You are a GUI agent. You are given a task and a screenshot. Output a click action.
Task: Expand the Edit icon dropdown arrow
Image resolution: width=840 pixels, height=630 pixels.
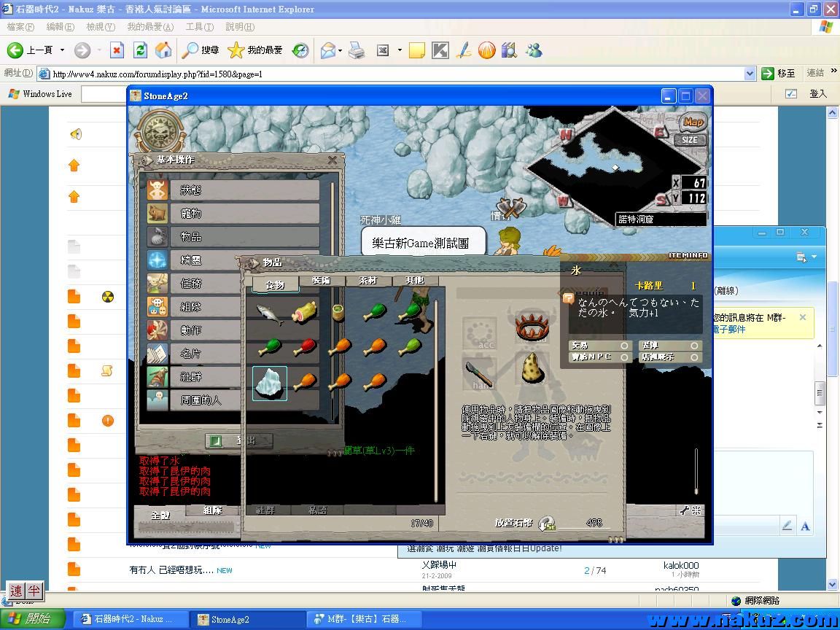click(x=400, y=50)
